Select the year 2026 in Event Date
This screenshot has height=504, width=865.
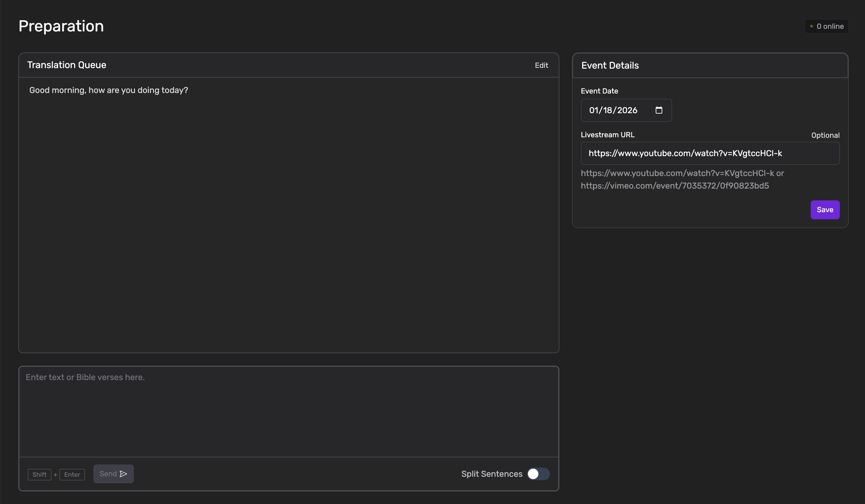[x=627, y=110]
